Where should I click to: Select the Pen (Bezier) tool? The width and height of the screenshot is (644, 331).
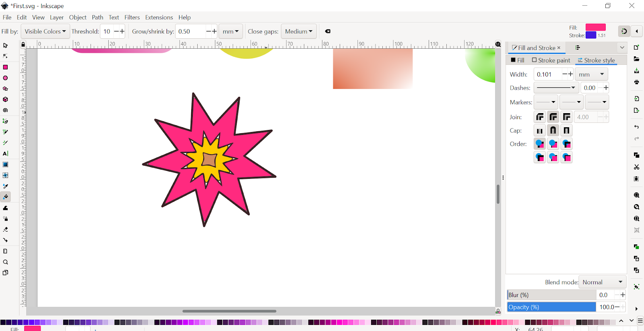(5, 121)
